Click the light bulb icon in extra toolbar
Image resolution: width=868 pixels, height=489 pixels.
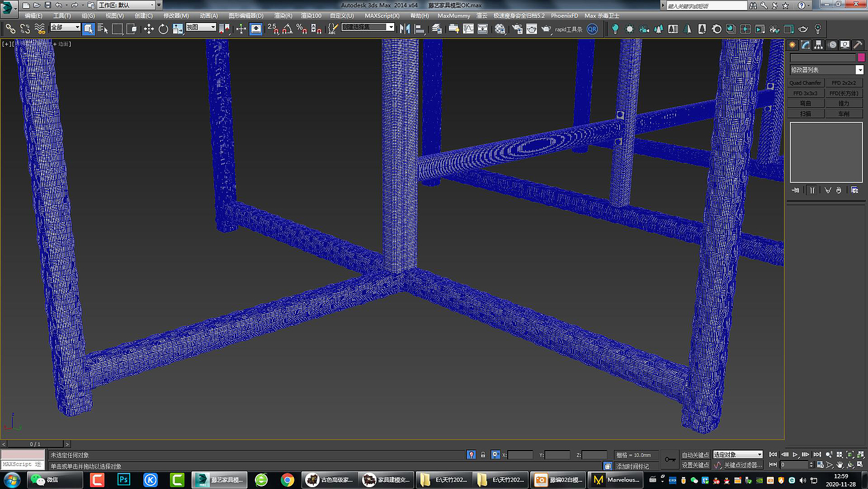[615, 29]
